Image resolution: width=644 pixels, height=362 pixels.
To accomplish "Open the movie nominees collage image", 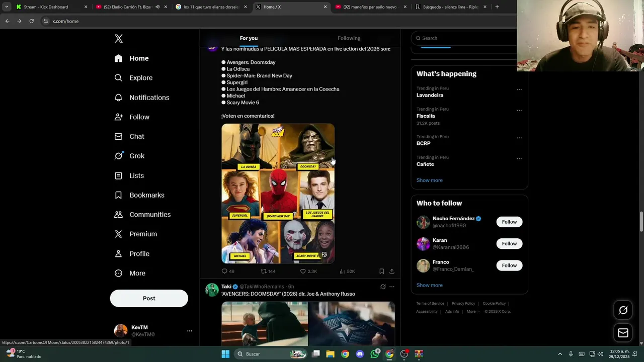I will 278,194.
